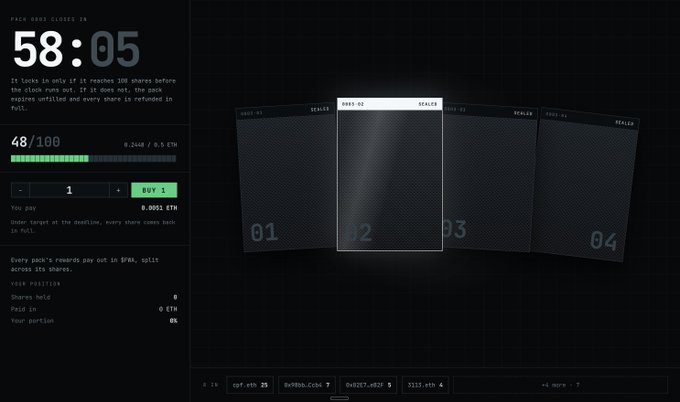
Task: Open holder chip 0x02E7..e82F 5
Action: [368, 385]
